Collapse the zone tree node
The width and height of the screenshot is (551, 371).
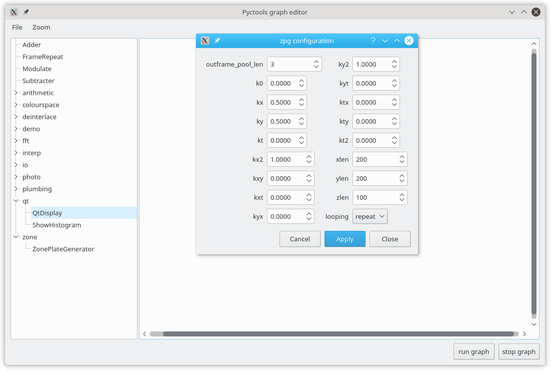pos(16,237)
